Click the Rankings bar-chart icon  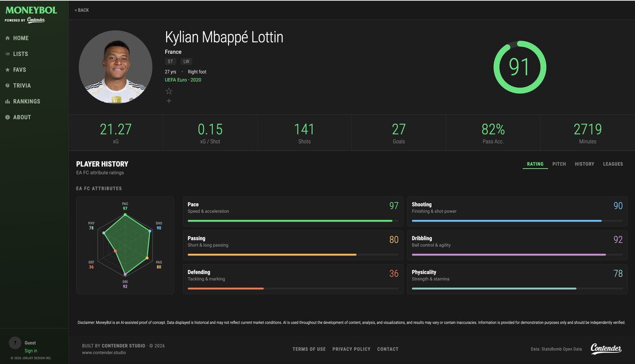tap(7, 102)
